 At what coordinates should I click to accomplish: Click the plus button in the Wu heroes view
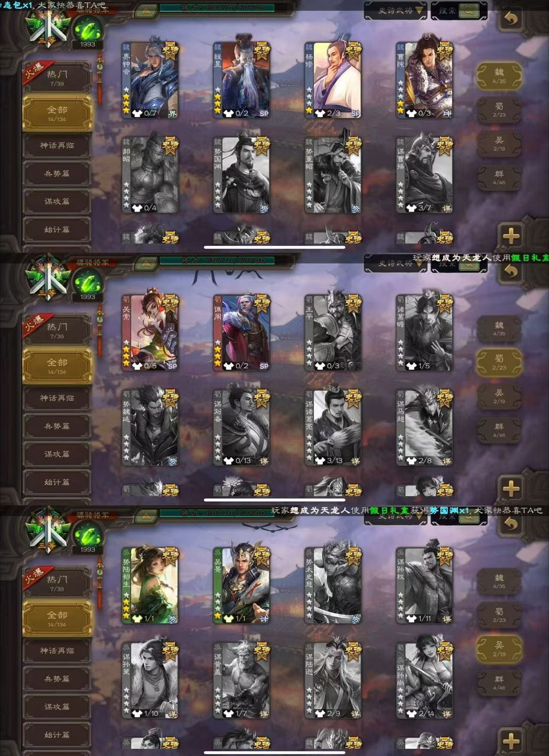point(511,740)
